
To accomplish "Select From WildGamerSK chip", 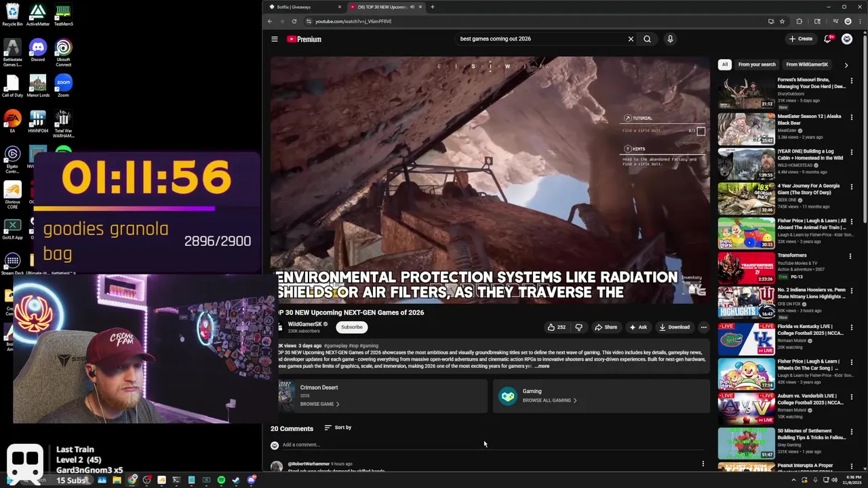I will (807, 64).
